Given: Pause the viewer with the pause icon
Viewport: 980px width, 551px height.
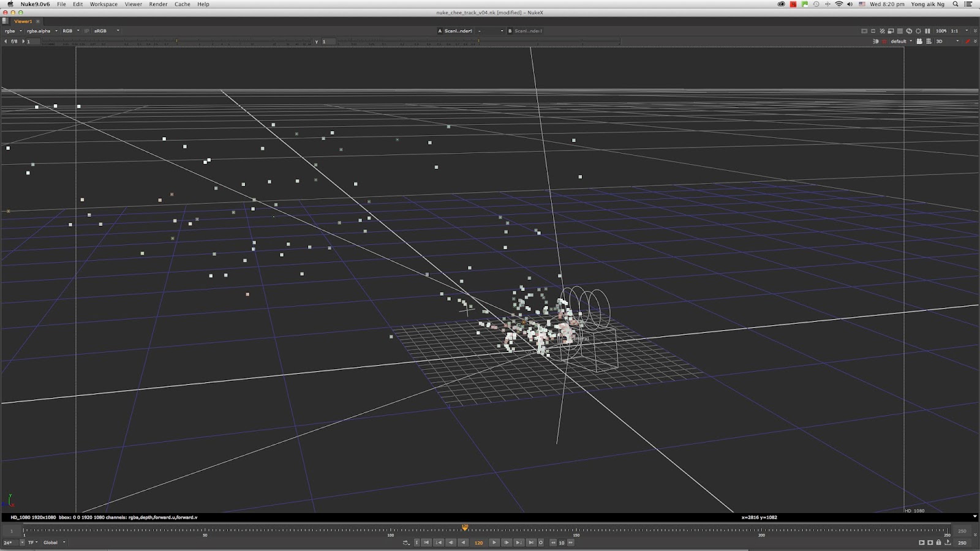Looking at the screenshot, I should click(927, 31).
